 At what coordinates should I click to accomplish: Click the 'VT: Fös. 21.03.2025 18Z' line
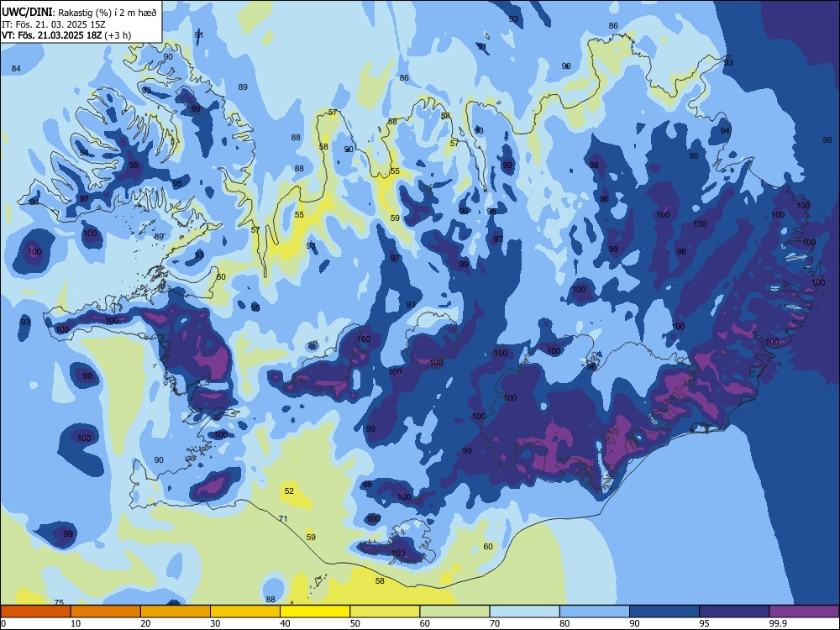[x=52, y=35]
